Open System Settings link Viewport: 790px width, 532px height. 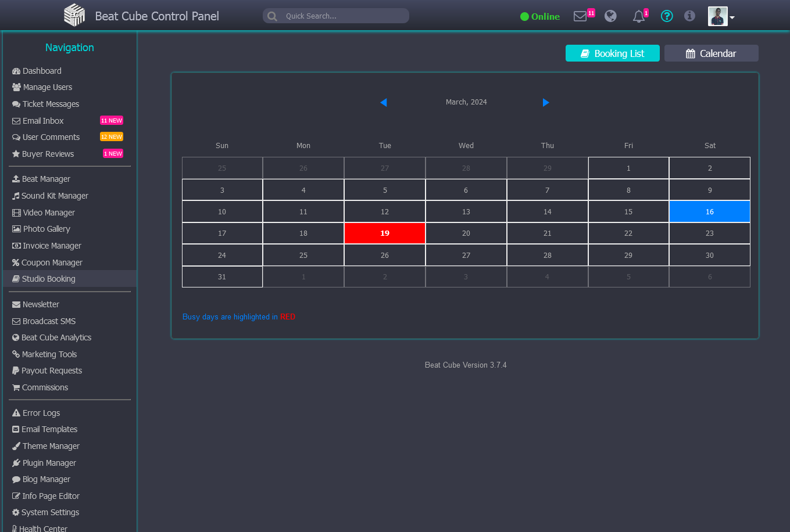(45, 512)
